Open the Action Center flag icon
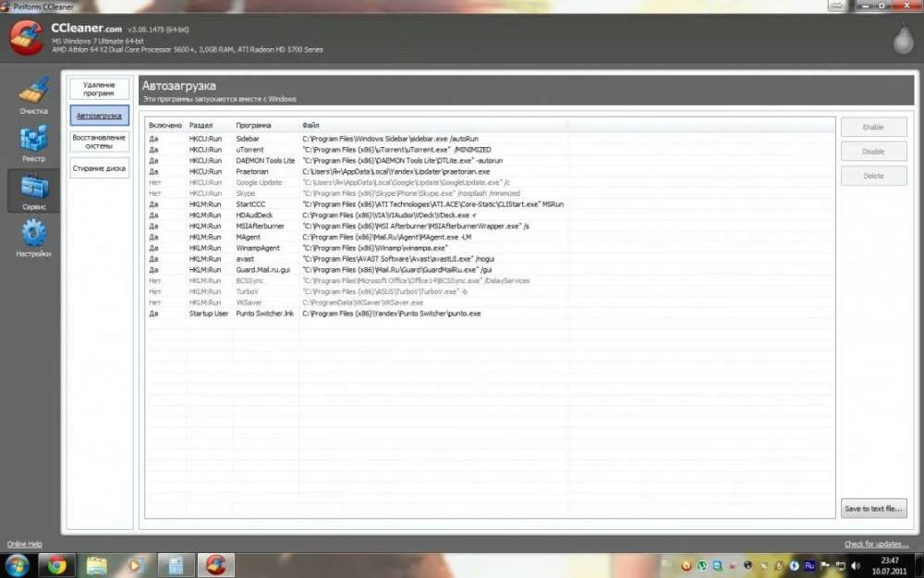Viewport: 924px width, 578px height. coord(825,566)
